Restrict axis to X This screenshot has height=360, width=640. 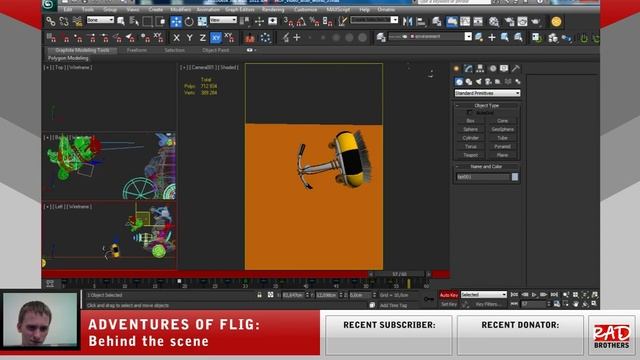coord(176,38)
